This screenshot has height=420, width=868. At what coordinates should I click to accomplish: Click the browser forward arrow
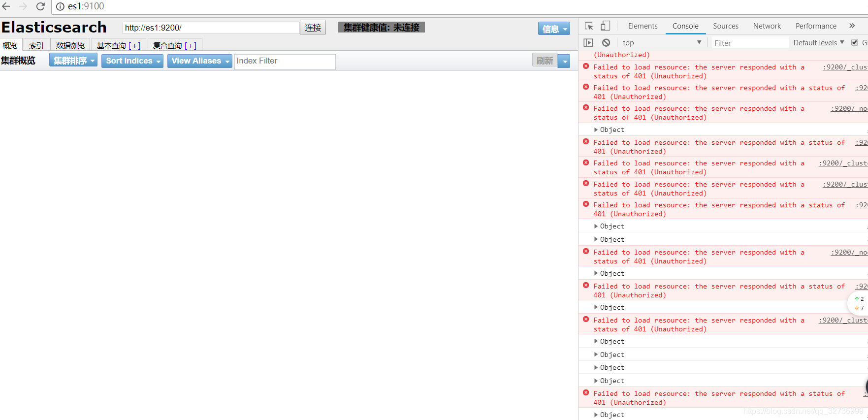23,6
